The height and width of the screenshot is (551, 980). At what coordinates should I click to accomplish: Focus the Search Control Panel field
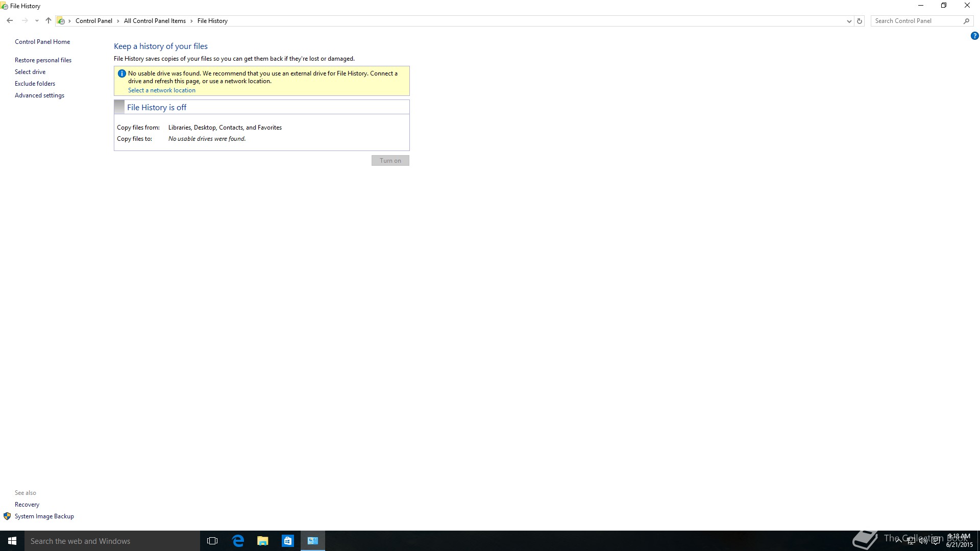click(916, 21)
